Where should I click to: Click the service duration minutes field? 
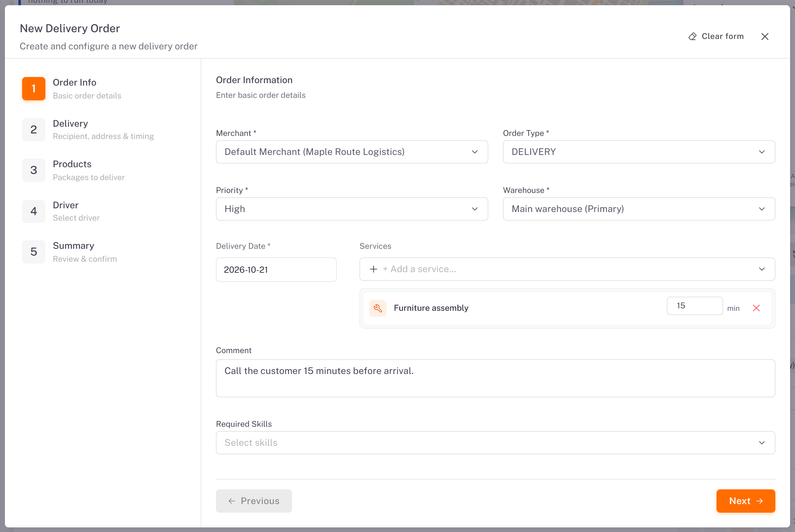point(694,306)
